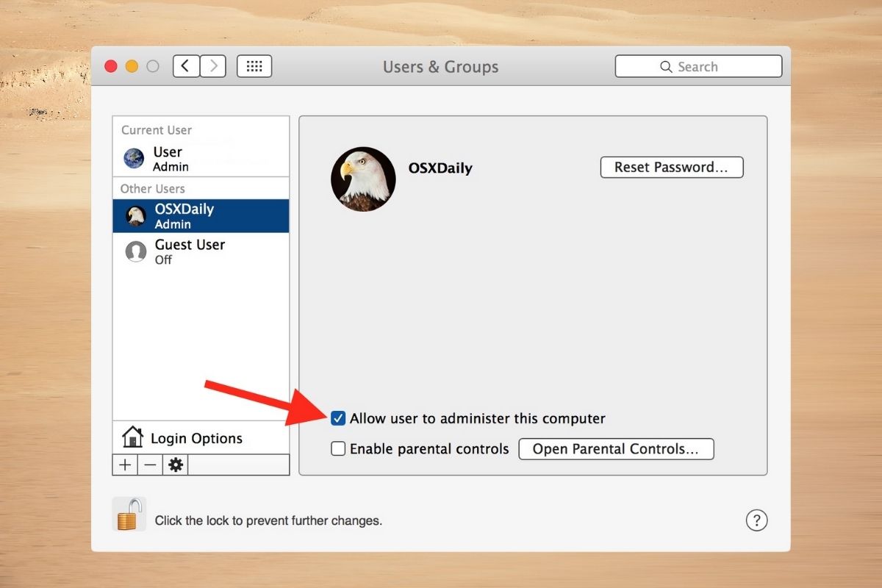Click the 'Click the lock to prevent further changes' text
This screenshot has height=588, width=882.
click(268, 520)
